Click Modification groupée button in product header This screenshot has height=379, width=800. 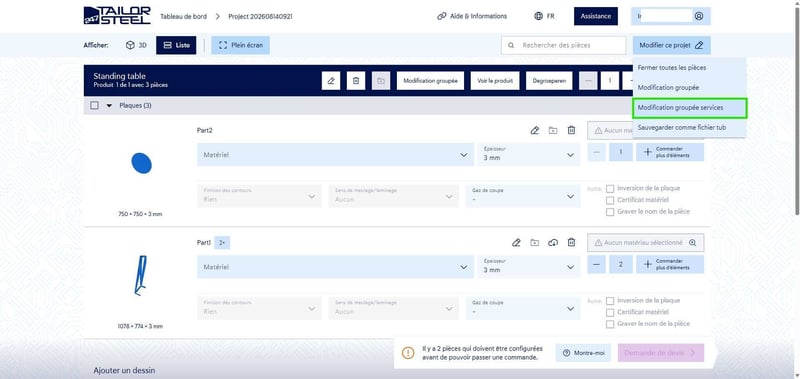pyautogui.click(x=430, y=81)
